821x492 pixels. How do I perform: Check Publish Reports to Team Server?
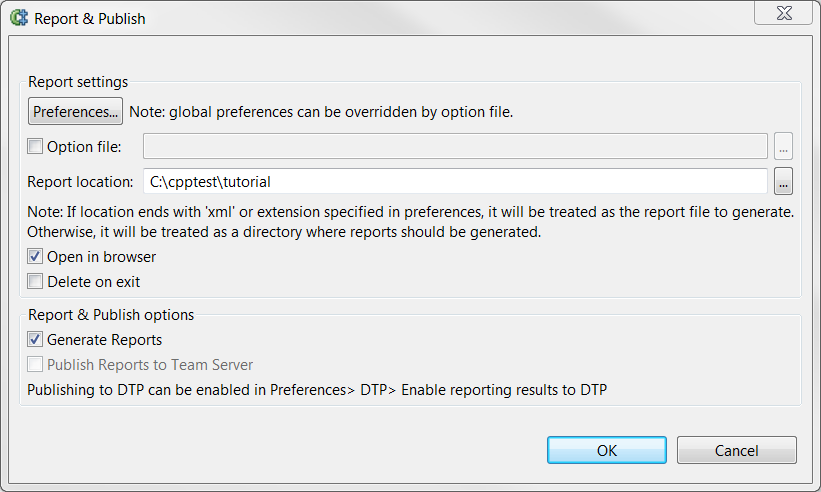click(35, 364)
